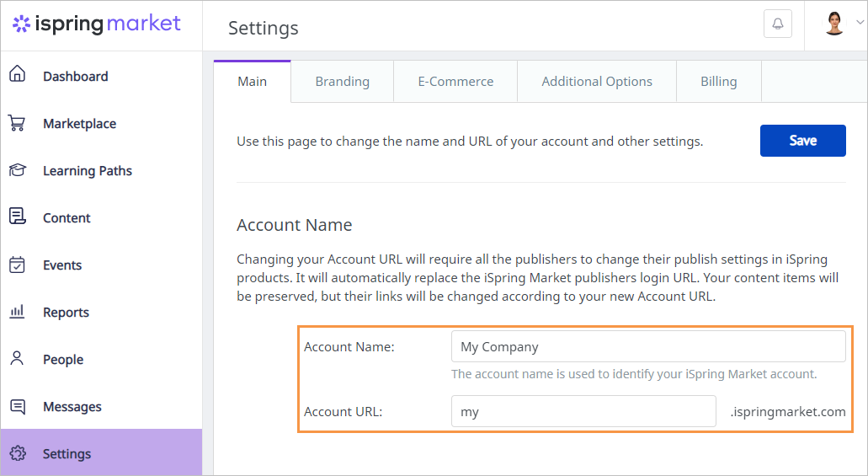Open notifications with the bell icon

777,24
